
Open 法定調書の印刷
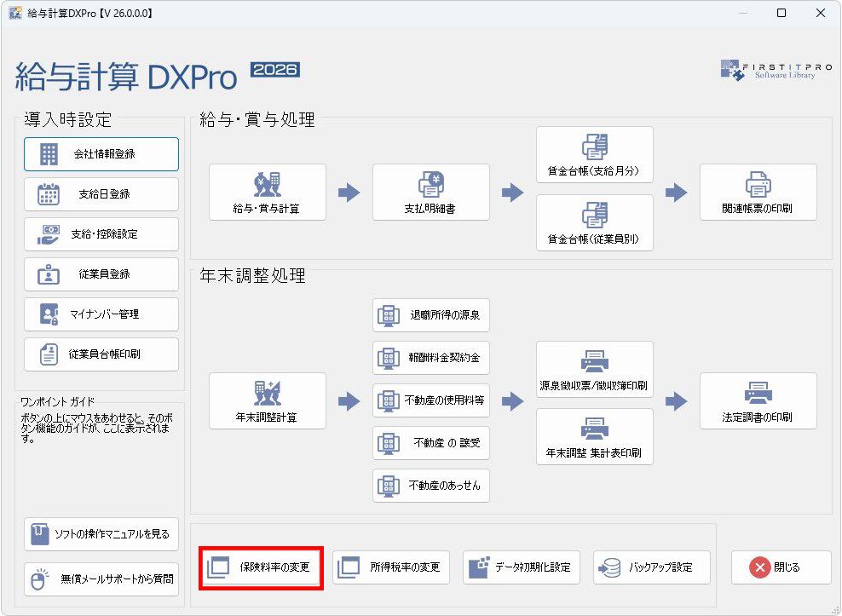tap(758, 401)
